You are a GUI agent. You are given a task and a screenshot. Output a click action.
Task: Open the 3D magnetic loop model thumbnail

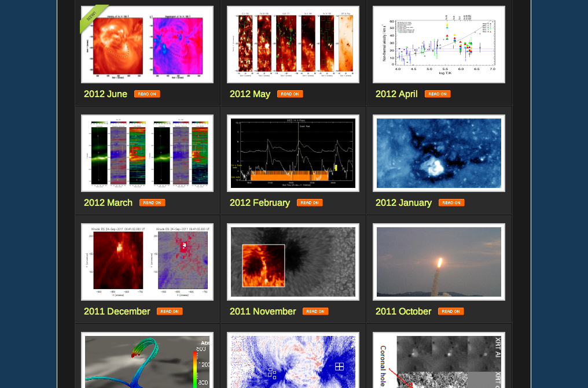(147, 361)
